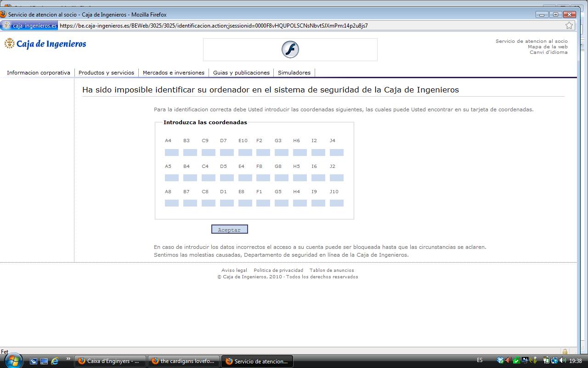This screenshot has width=588, height=368.
Task: Click the F1 coordinate input field
Action: coord(263,203)
